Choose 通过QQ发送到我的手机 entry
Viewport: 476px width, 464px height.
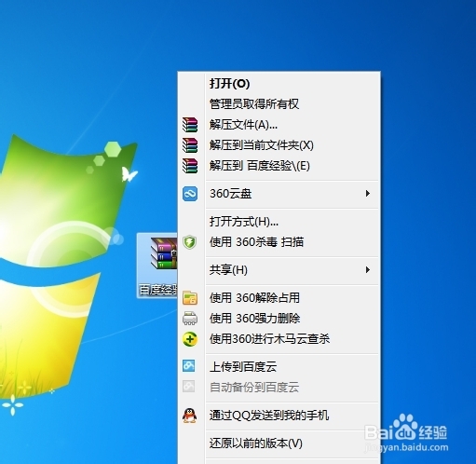tap(279, 416)
